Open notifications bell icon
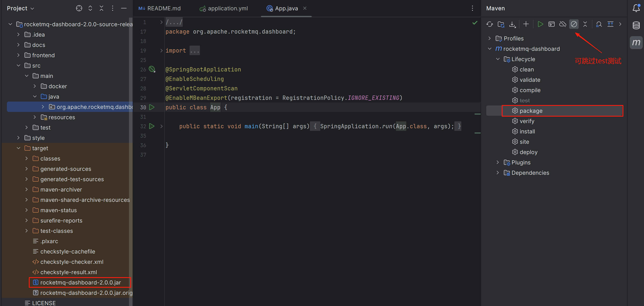644x306 pixels. (x=636, y=8)
